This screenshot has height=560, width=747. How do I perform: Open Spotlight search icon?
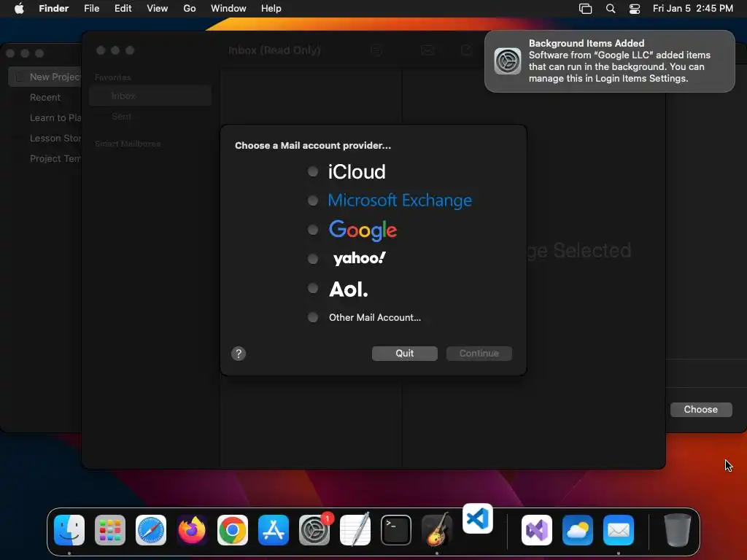pyautogui.click(x=611, y=9)
